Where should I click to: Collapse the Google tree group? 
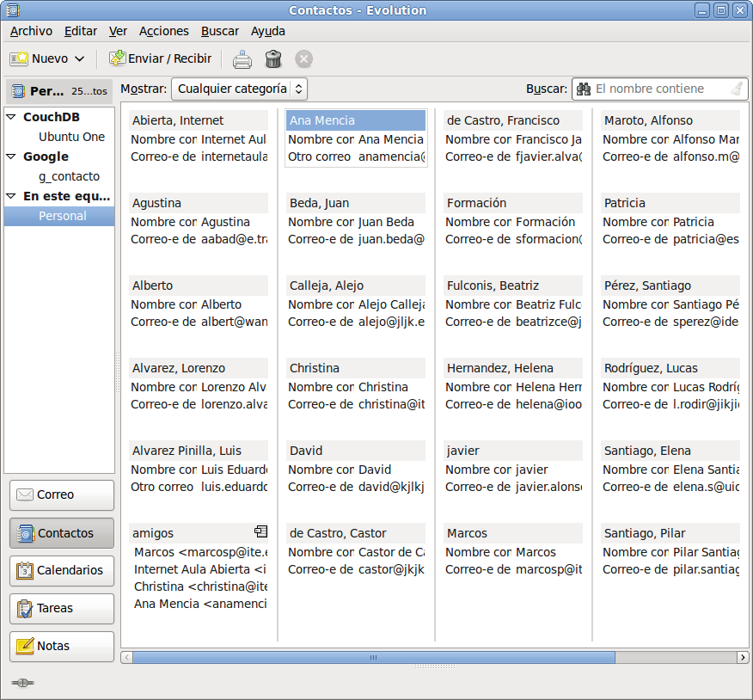click(x=11, y=157)
